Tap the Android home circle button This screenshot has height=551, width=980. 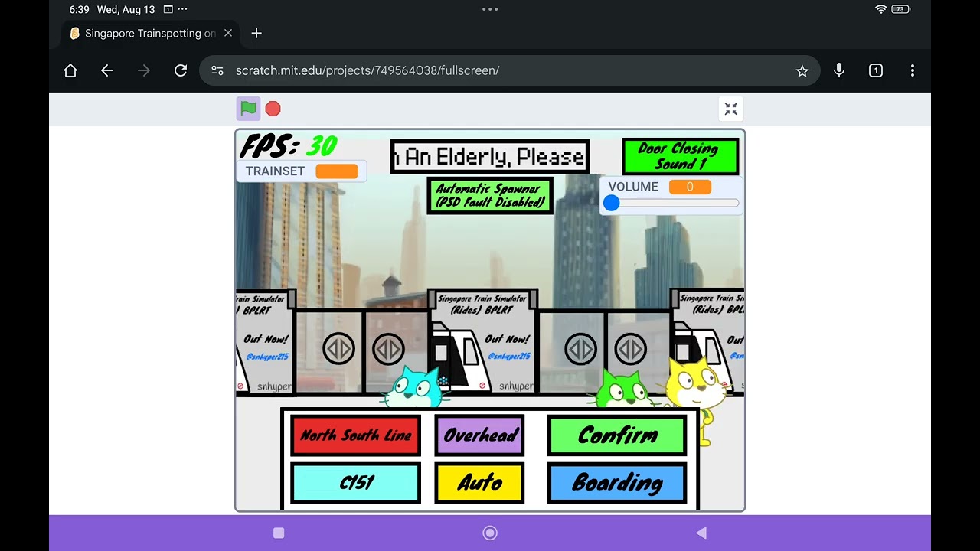(x=490, y=533)
